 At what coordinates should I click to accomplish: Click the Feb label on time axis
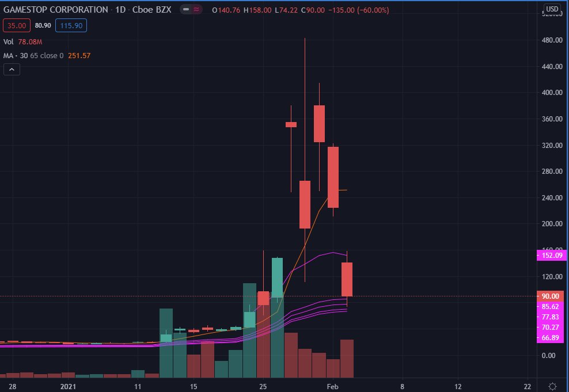coord(332,387)
